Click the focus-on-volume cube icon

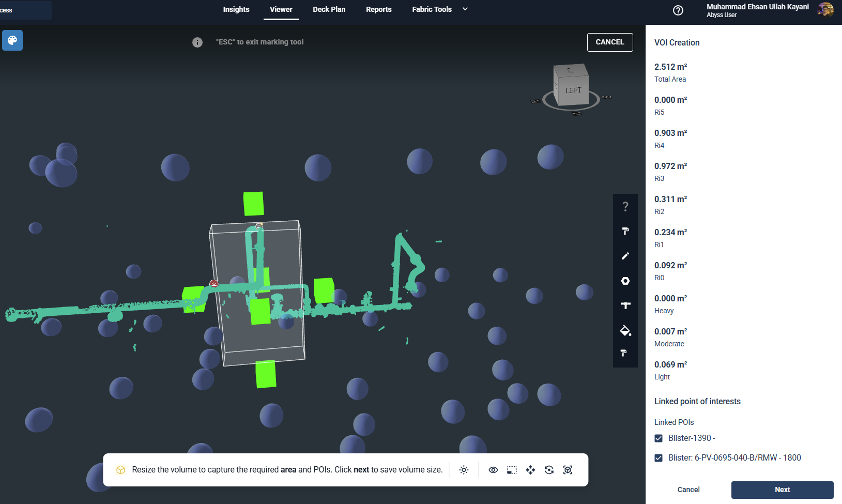tap(568, 470)
